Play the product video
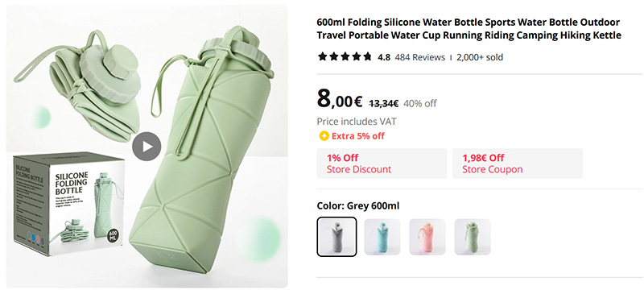This screenshot has height=290, width=644. [147, 147]
